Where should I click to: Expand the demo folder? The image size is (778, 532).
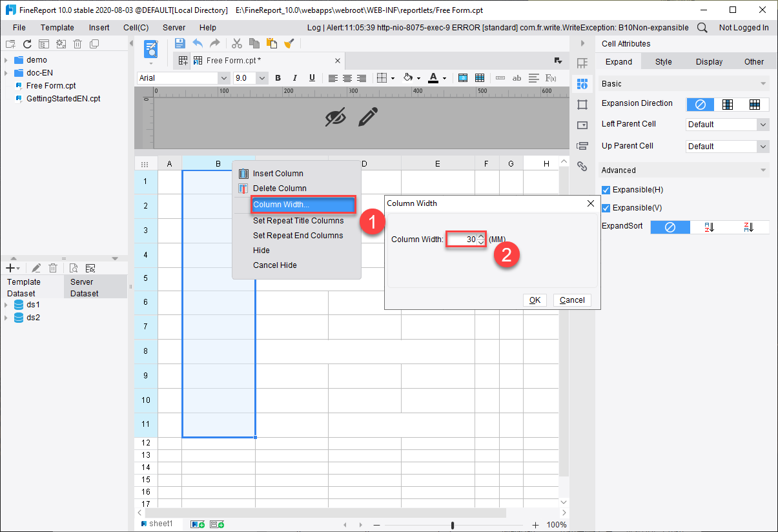click(6, 60)
